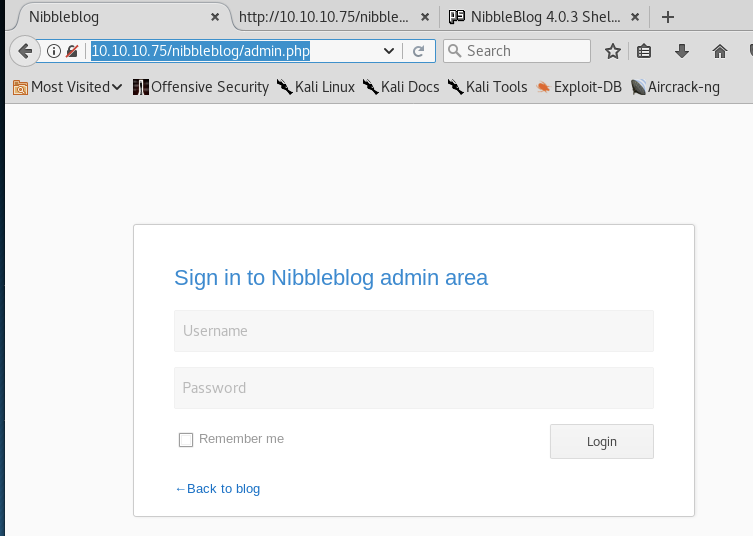Click the browser back arrow button
Viewport: 753px width, 536px height.
point(25,51)
